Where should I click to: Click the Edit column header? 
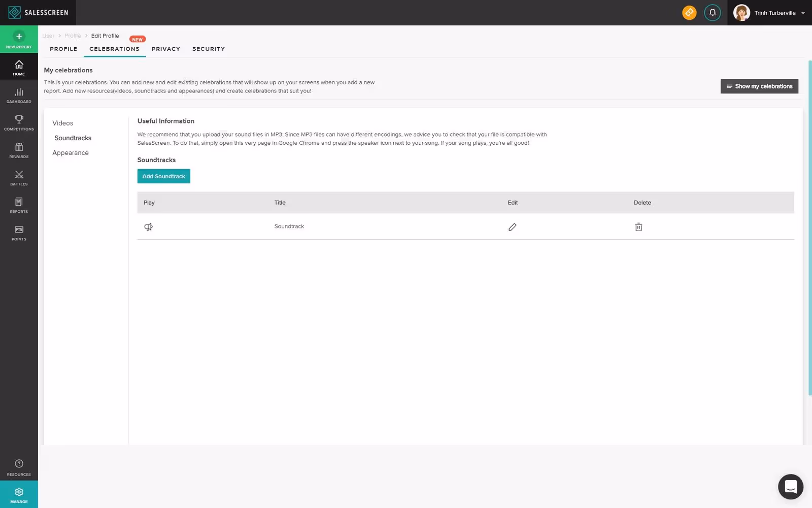point(513,203)
